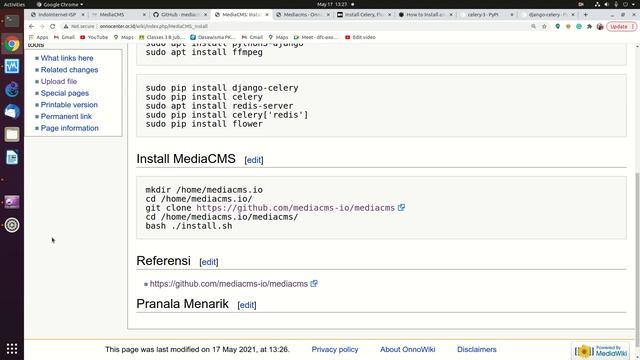
Task: Open the About OnnoWiki link
Action: 407,349
